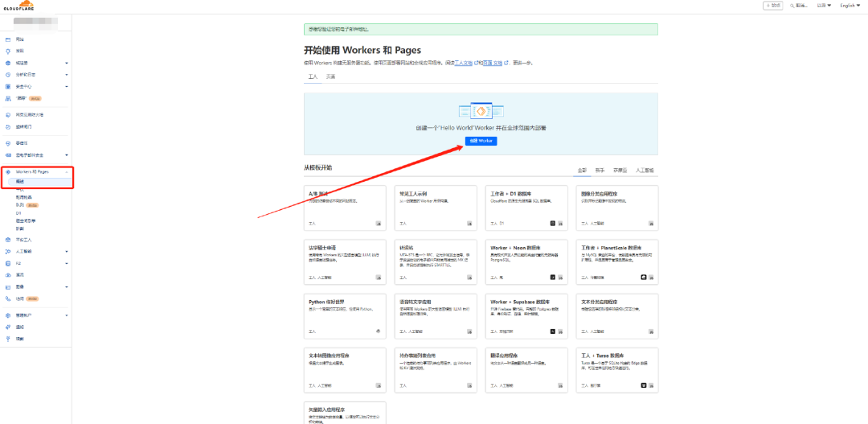Click the blurred account name in sidebar
Image resolution: width=868 pixels, height=424 pixels.
point(35,24)
